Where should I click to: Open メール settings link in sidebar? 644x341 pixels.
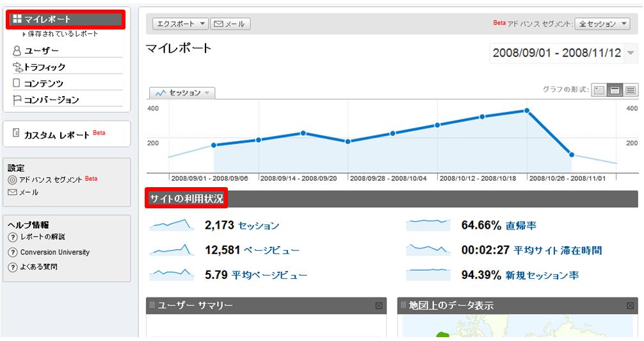pyautogui.click(x=28, y=192)
